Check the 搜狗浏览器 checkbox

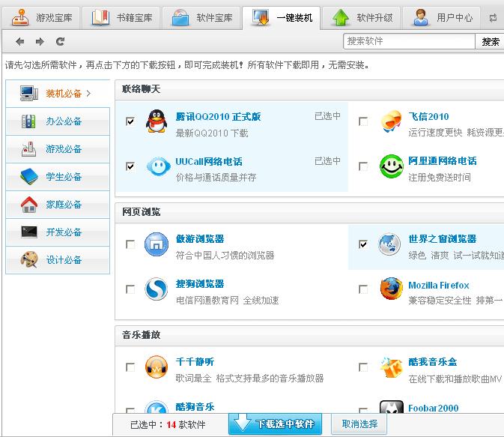130,289
